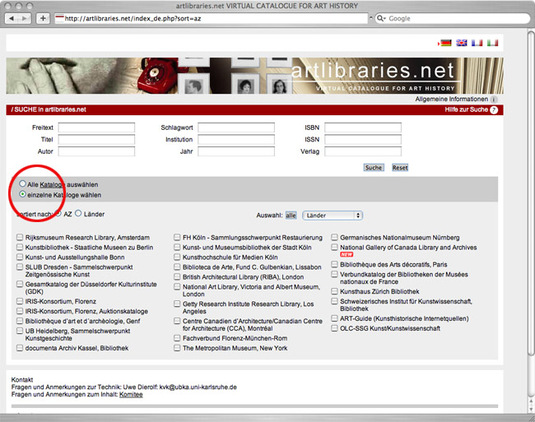Check Germanisches Nationalmuseum Nürnberg

(335, 237)
